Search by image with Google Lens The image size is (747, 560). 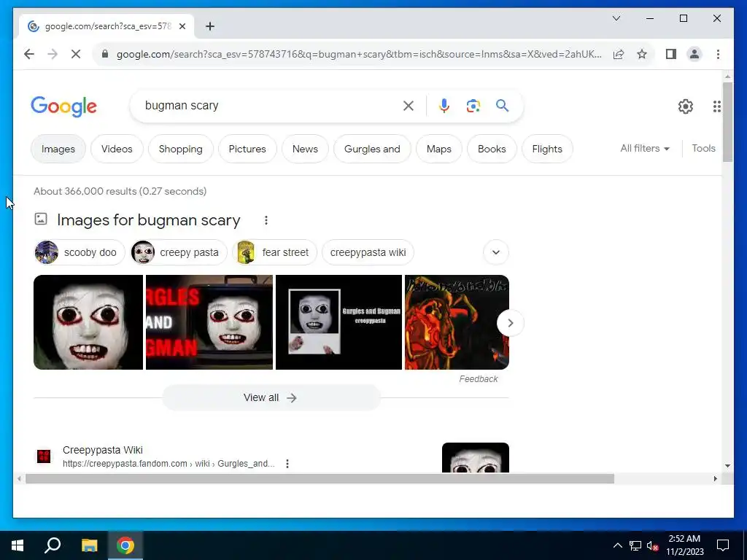click(473, 106)
